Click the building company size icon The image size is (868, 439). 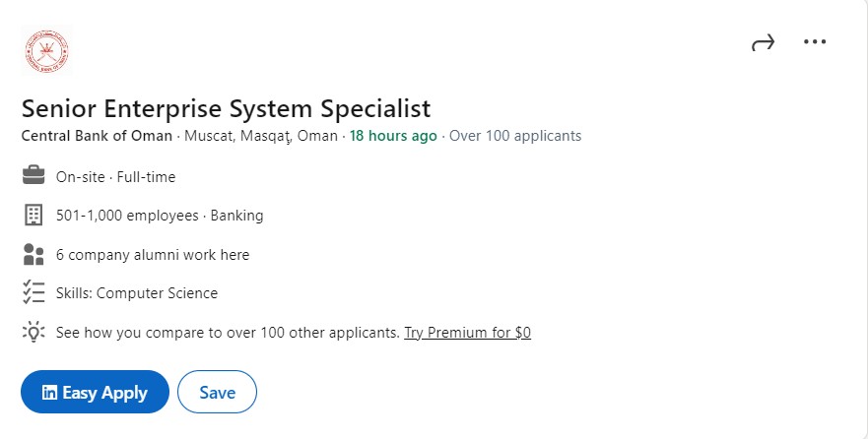point(33,215)
